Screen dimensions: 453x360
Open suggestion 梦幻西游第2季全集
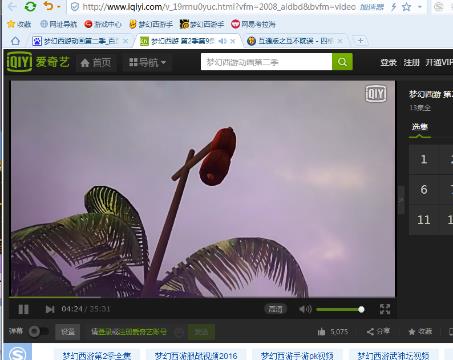[x=97, y=356]
